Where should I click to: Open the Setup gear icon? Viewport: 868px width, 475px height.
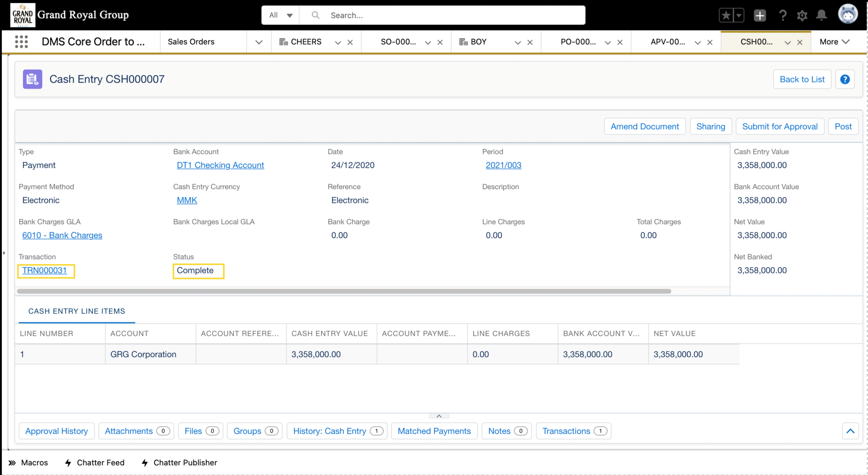(802, 15)
